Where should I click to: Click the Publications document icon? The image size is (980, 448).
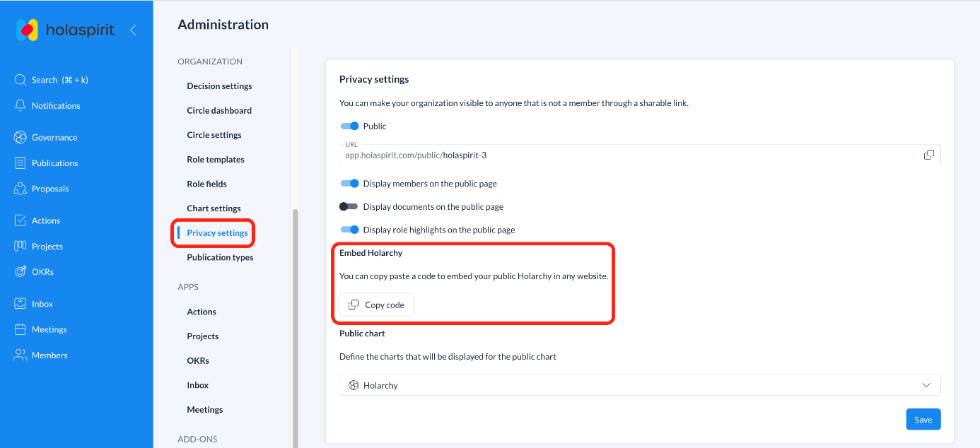point(21,163)
